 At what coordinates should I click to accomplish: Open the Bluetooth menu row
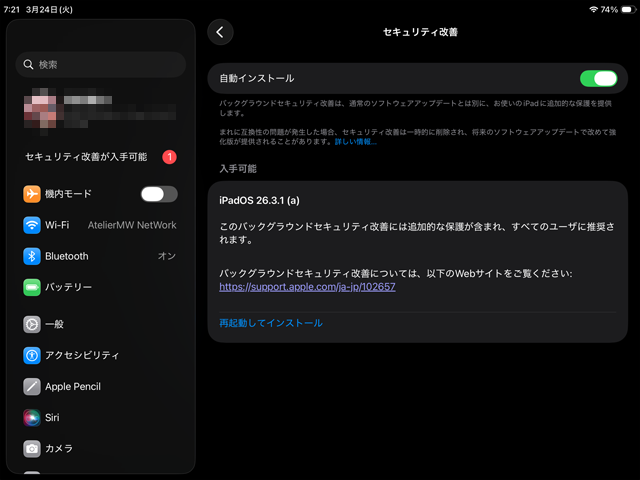click(100, 256)
